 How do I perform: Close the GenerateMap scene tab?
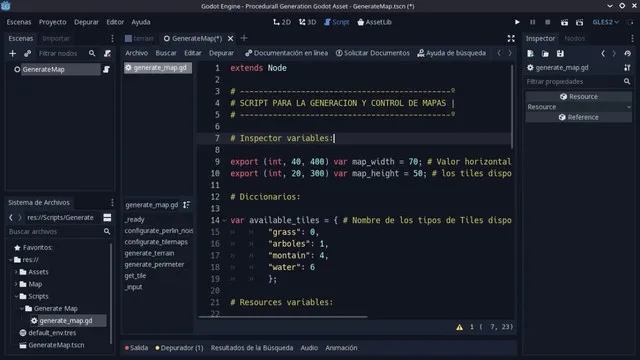click(231, 38)
